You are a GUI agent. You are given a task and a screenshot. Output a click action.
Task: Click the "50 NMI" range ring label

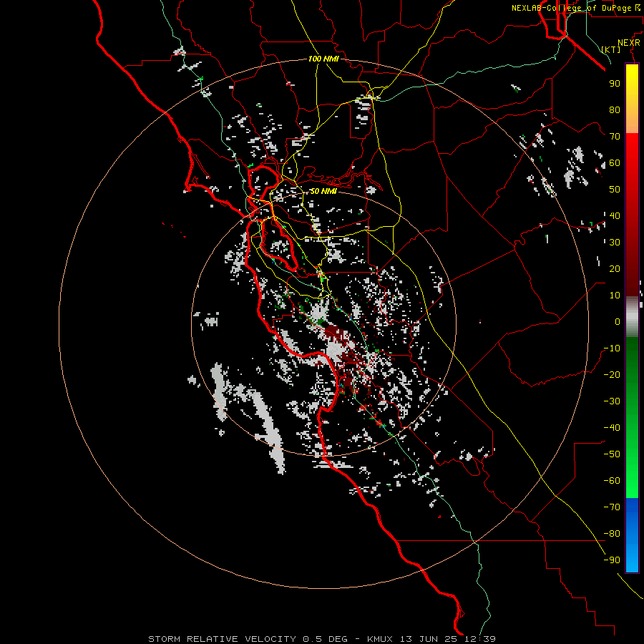click(x=323, y=191)
